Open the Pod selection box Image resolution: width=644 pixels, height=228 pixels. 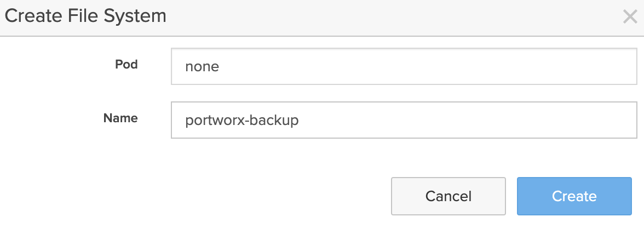pyautogui.click(x=404, y=67)
